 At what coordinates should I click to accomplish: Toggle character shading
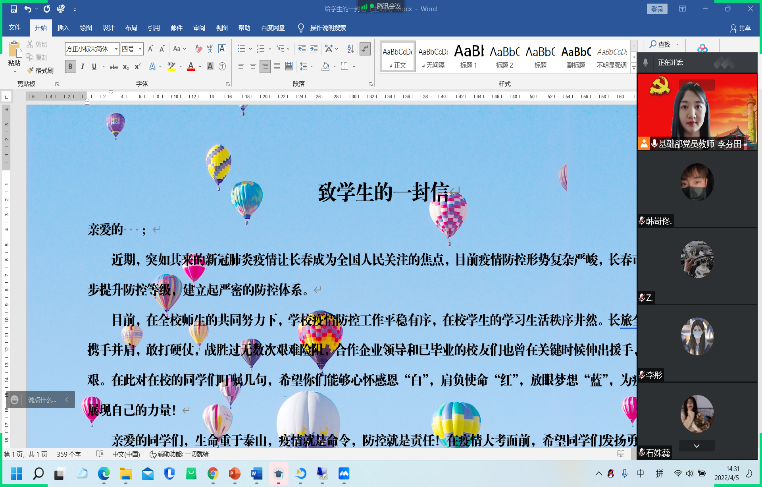tap(210, 66)
